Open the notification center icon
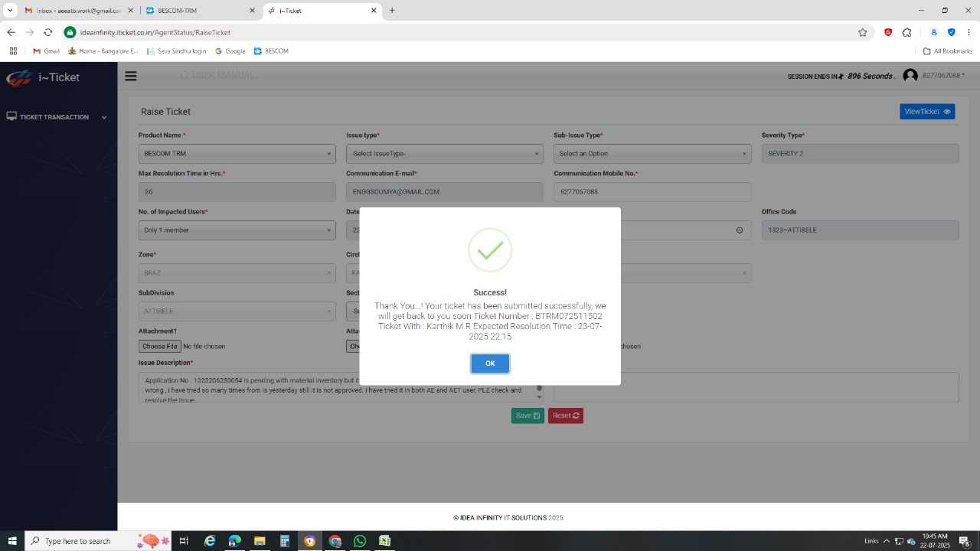980x551 pixels. click(x=965, y=541)
